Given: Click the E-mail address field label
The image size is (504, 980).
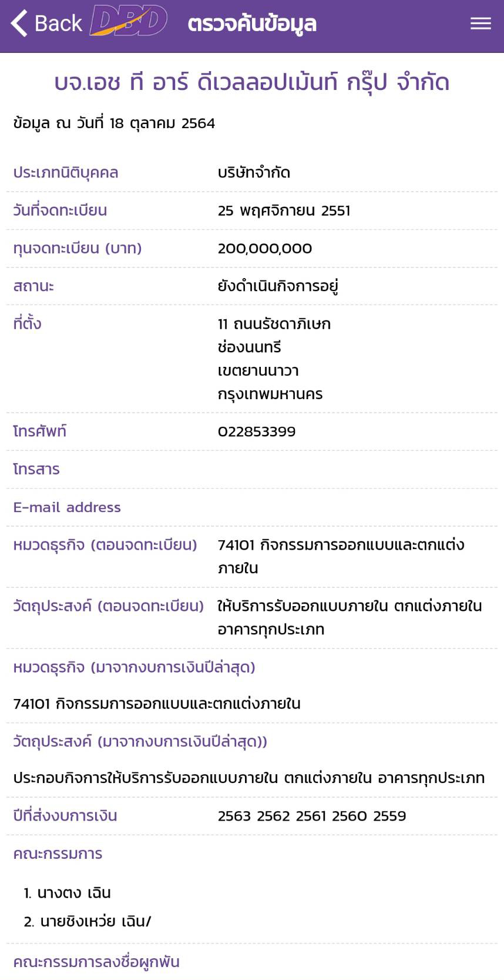Looking at the screenshot, I should pos(67,507).
